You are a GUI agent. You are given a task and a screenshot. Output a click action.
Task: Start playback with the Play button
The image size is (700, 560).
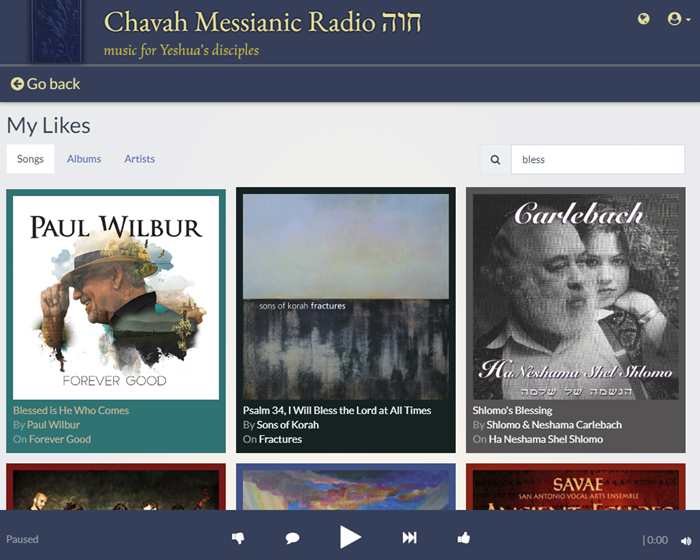pos(350,537)
